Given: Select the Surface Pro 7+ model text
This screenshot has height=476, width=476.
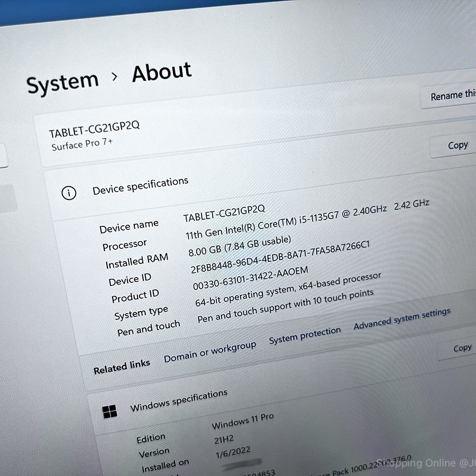Looking at the screenshot, I should click(82, 144).
